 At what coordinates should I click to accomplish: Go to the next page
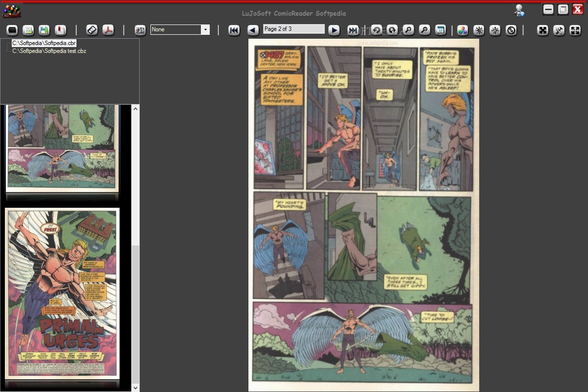334,30
